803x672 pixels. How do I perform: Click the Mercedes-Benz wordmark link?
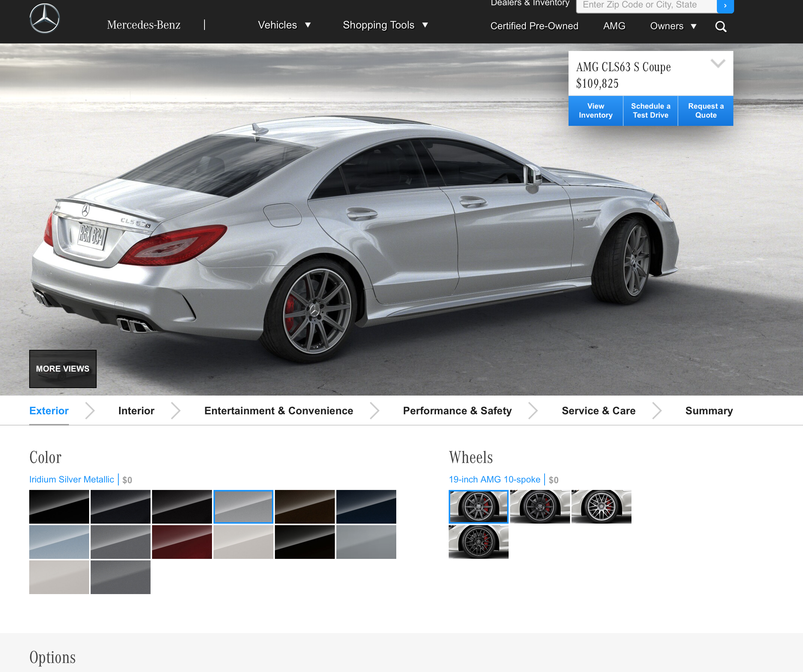click(144, 25)
